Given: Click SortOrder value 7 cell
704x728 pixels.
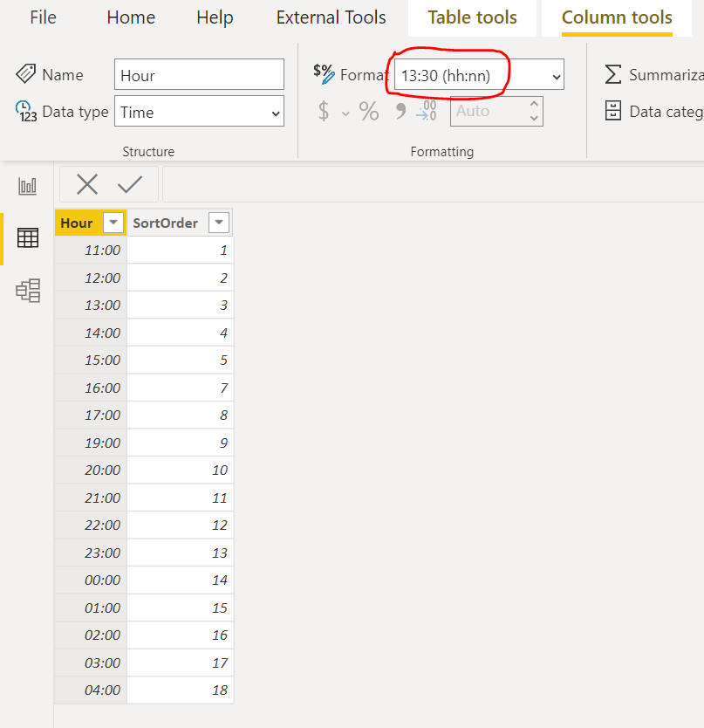Looking at the screenshot, I should 180,388.
